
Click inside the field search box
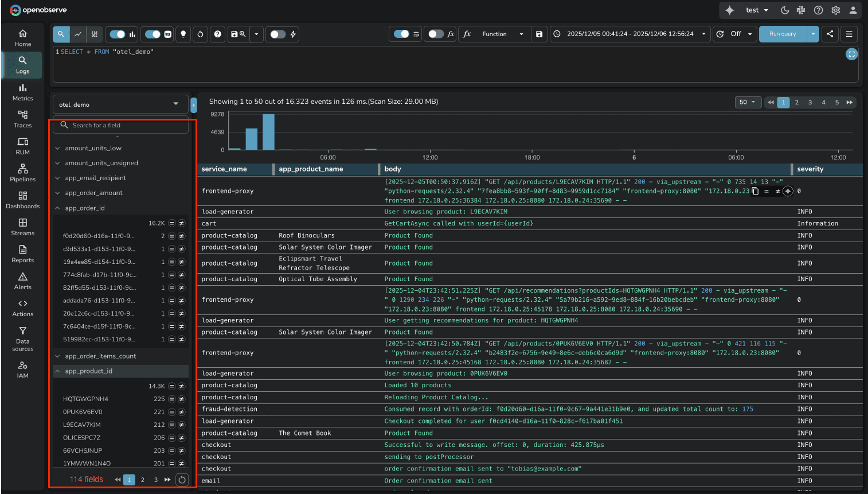click(120, 125)
